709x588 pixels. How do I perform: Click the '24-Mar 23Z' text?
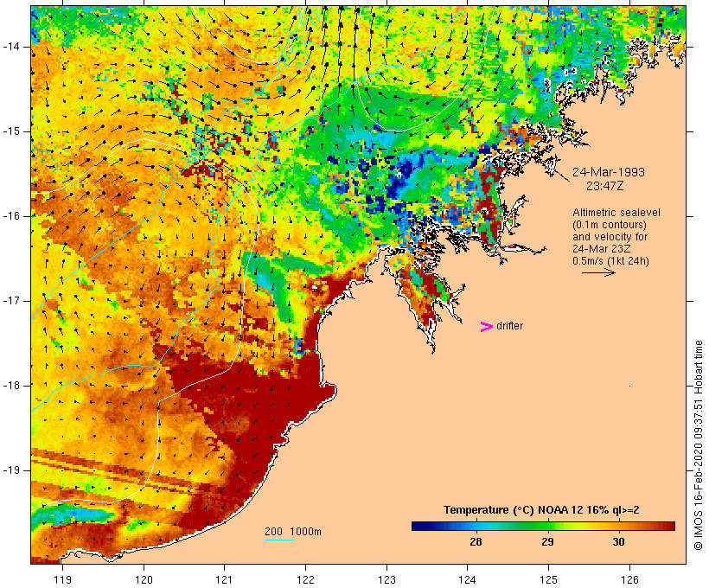pos(602,249)
